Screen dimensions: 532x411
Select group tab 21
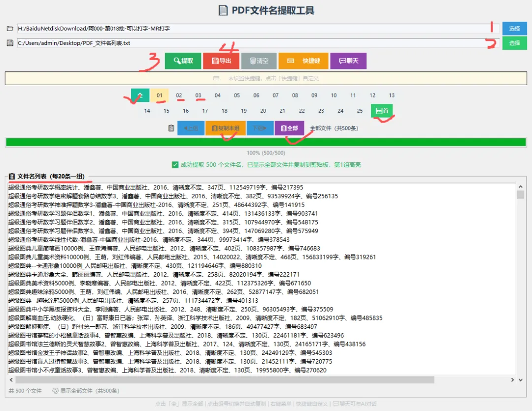click(x=282, y=111)
